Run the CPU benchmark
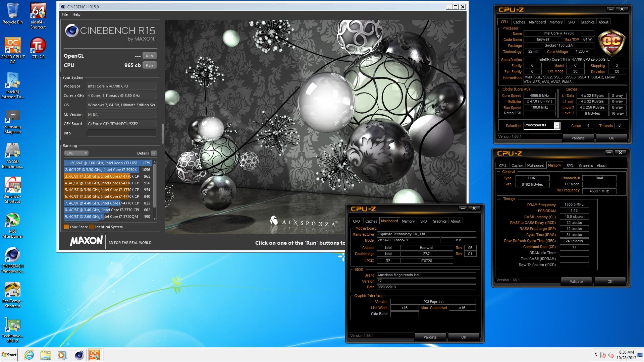644x362 pixels. click(149, 65)
